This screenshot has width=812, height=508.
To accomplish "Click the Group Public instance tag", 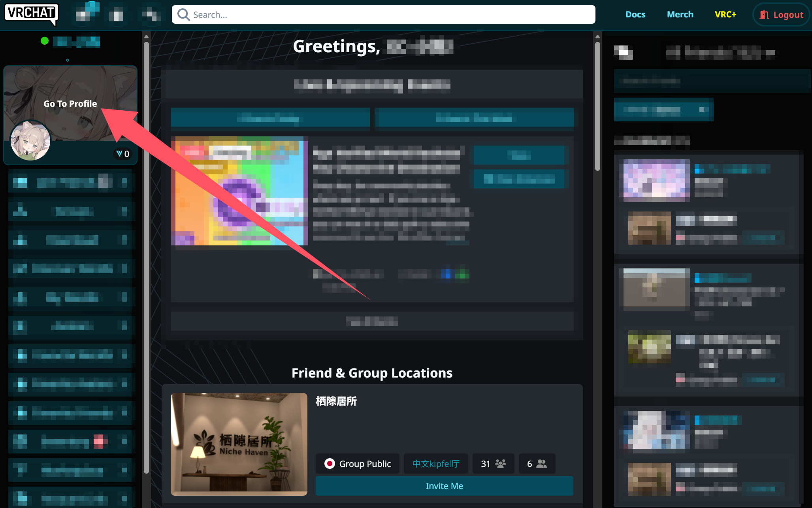I will coord(357,464).
